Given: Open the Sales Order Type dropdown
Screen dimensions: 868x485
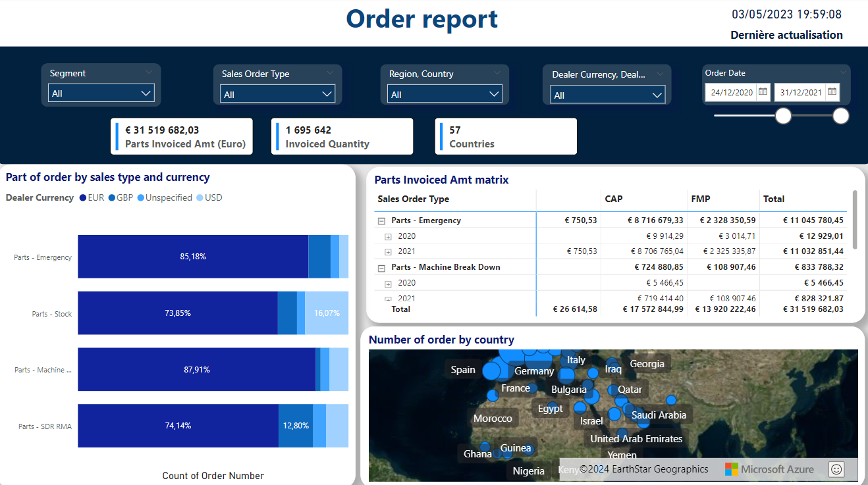Looking at the screenshot, I should (x=277, y=95).
